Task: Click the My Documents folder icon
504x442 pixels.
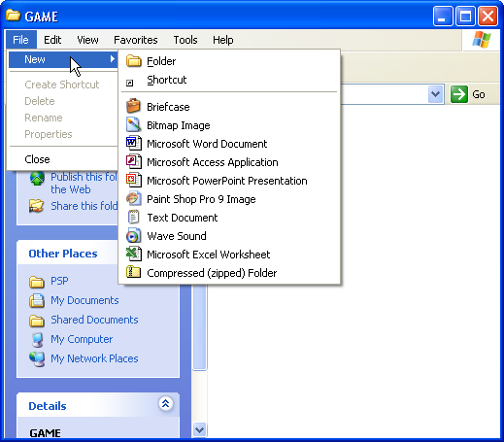Action: 37,300
